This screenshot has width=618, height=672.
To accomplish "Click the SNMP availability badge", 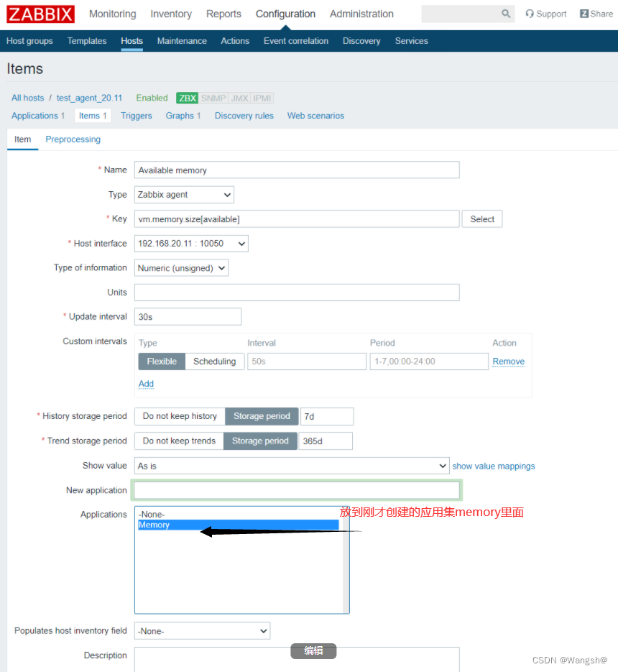I will (213, 98).
